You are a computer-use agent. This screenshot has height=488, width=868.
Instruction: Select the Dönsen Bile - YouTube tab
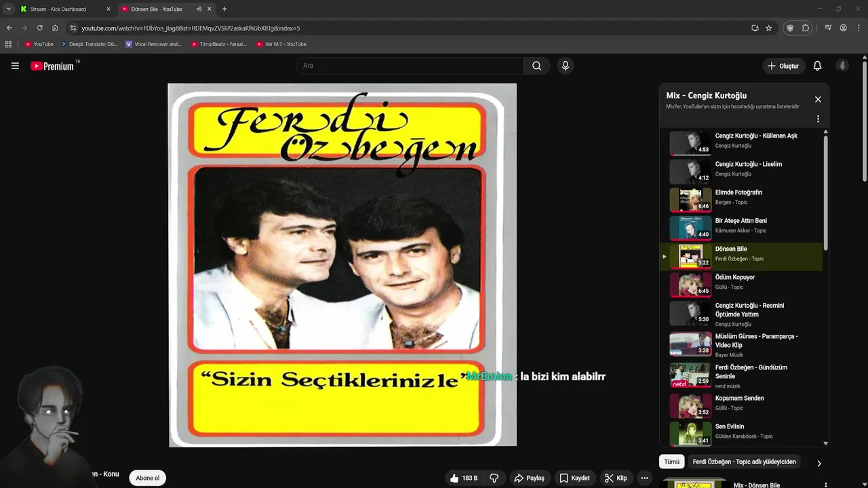[x=166, y=9]
